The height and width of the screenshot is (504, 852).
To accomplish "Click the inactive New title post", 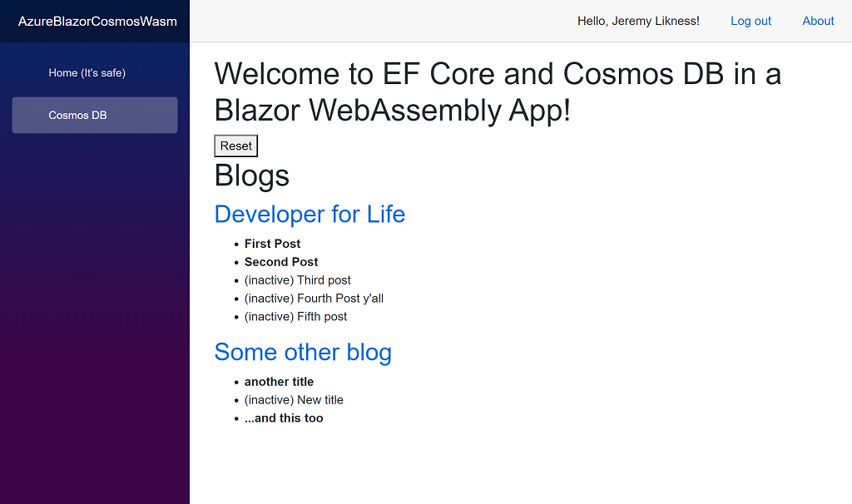I will (294, 400).
